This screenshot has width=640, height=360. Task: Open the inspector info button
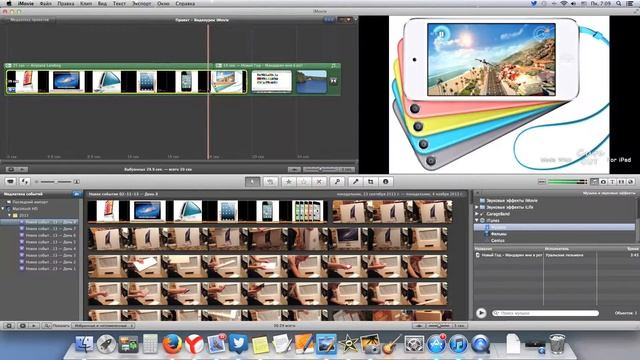coord(386,182)
